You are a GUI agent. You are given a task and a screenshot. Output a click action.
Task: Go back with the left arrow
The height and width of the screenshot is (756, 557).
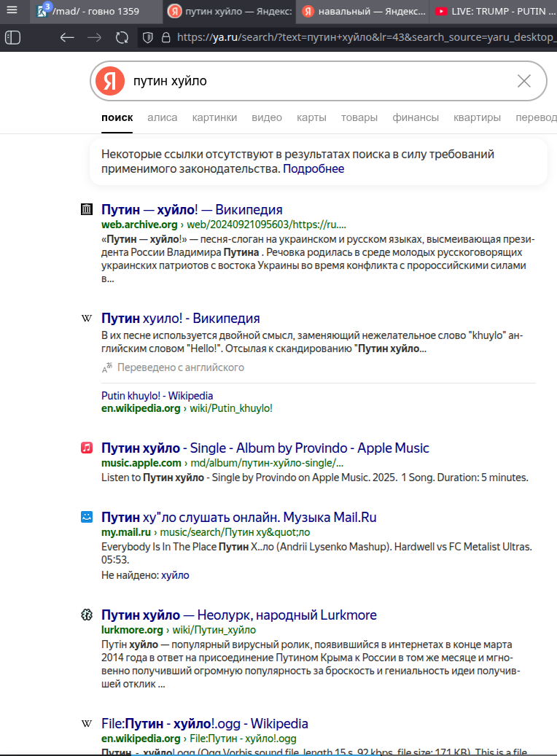coord(67,37)
